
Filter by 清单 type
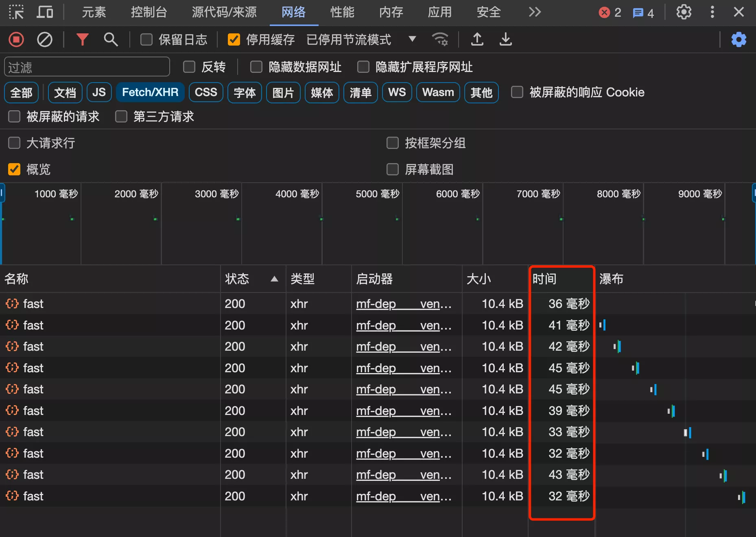(x=361, y=92)
